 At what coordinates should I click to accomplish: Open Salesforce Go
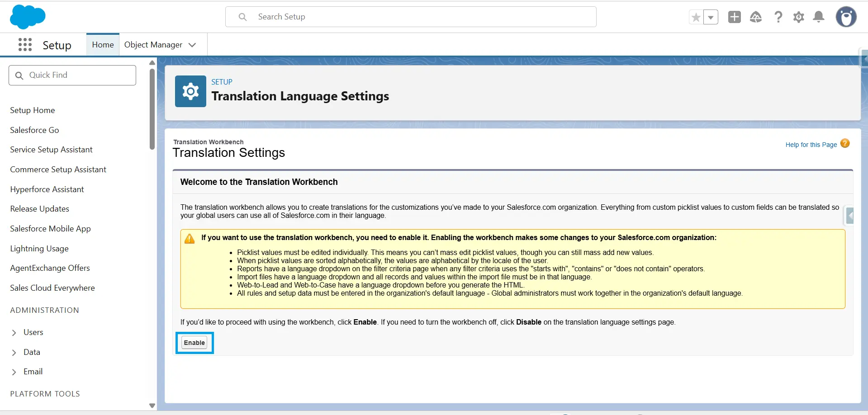tap(34, 130)
